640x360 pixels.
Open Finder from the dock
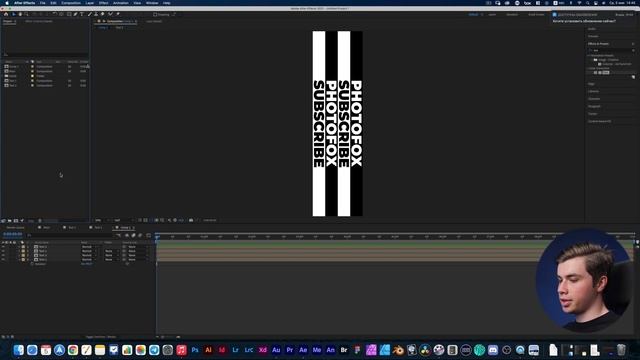pyautogui.click(x=18, y=350)
